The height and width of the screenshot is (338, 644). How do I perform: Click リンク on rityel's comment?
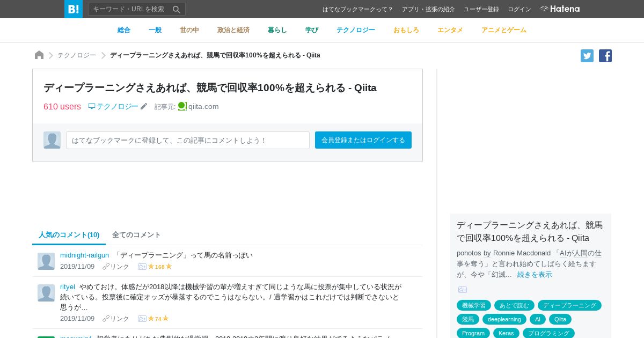(x=116, y=319)
